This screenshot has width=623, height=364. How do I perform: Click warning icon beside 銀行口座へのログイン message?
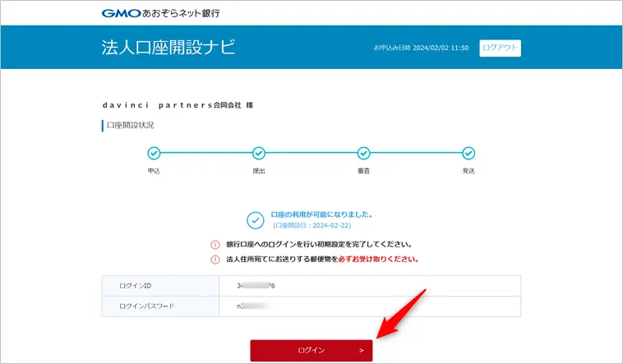(215, 245)
